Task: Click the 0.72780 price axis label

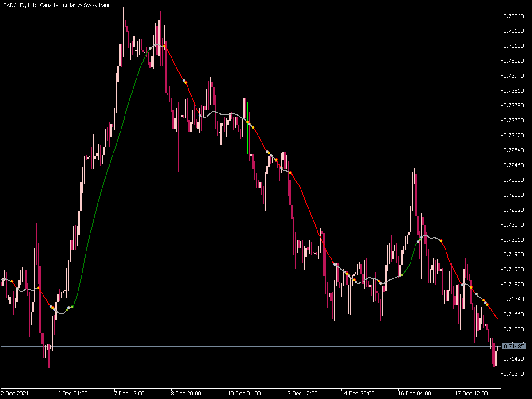Action: tap(513, 106)
